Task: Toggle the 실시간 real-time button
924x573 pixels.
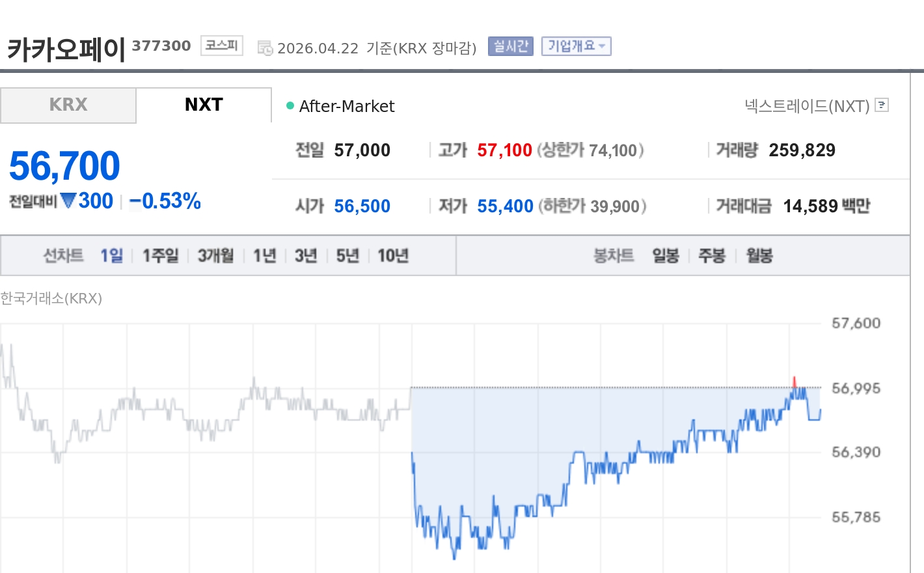Action: pyautogui.click(x=511, y=46)
